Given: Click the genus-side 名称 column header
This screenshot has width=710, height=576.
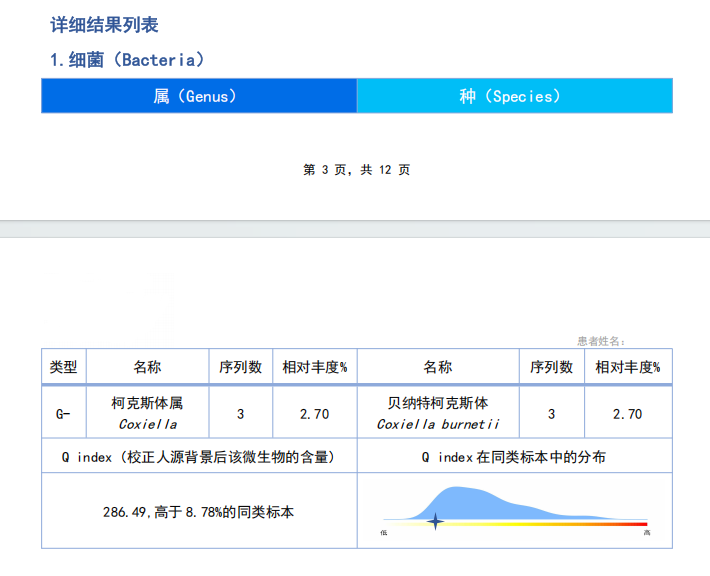Looking at the screenshot, I should 148,367.
